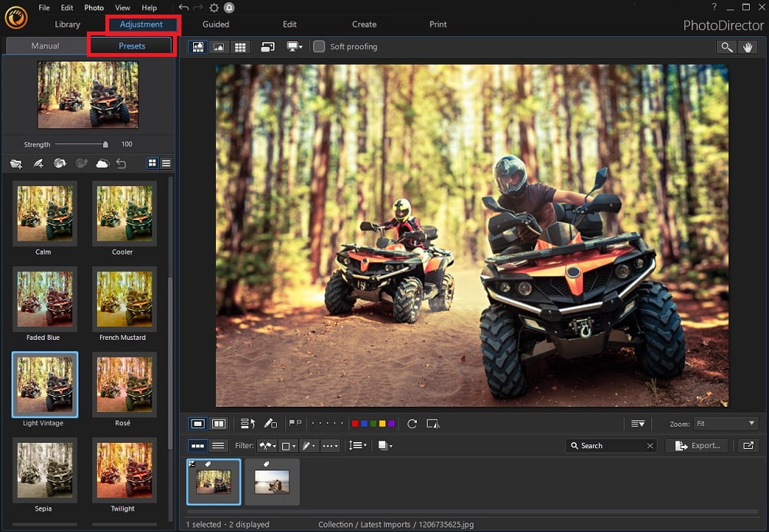This screenshot has width=769, height=532.
Task: Open the Photo menu
Action: coord(94,7)
